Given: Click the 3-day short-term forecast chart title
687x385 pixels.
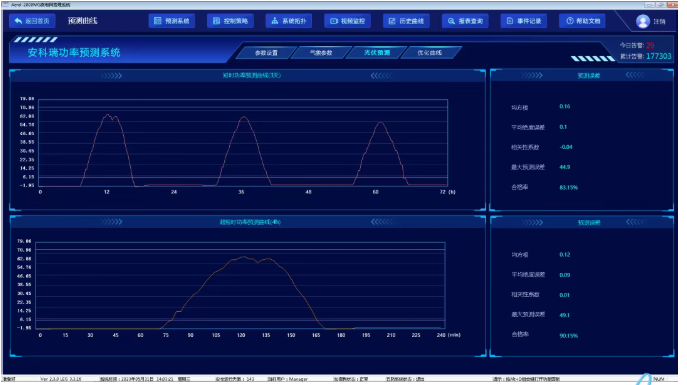Looking at the screenshot, I should coord(252,75).
